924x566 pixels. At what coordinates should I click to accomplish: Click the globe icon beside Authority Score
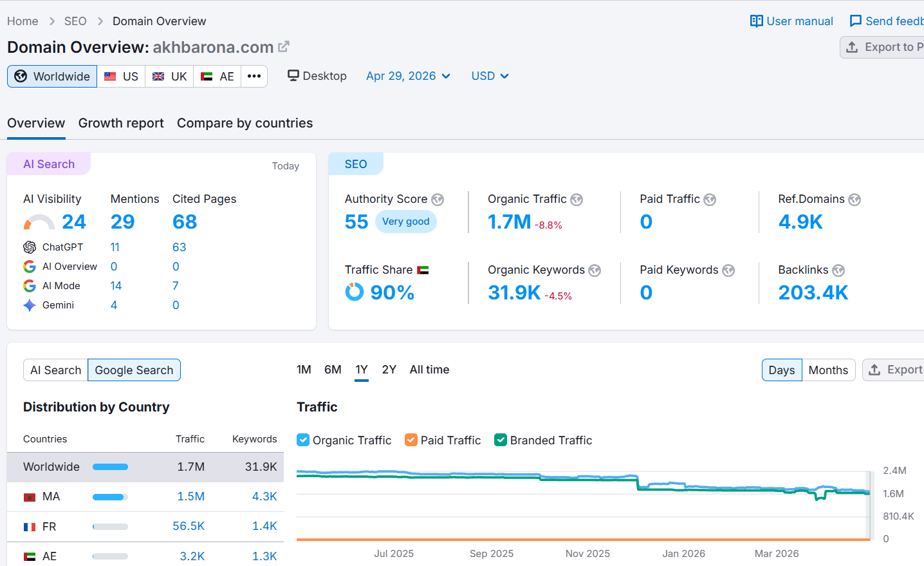point(438,200)
